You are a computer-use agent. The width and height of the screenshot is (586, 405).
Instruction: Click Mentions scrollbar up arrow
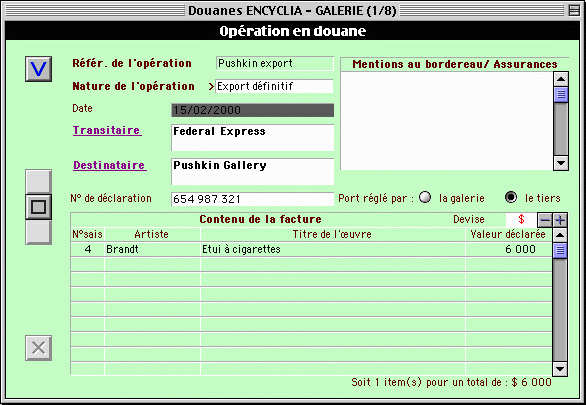click(x=561, y=79)
